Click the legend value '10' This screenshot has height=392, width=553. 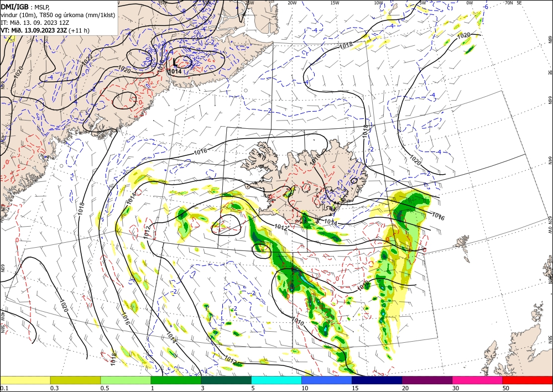tap(305, 388)
